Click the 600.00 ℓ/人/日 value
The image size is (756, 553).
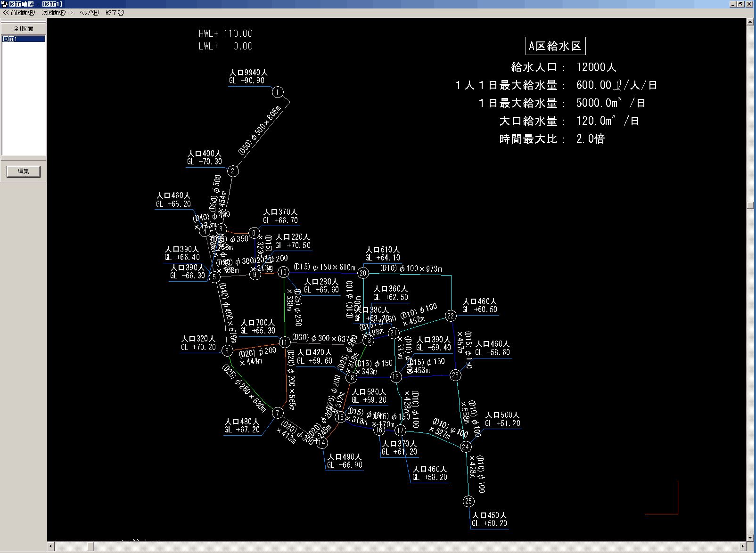coord(616,85)
